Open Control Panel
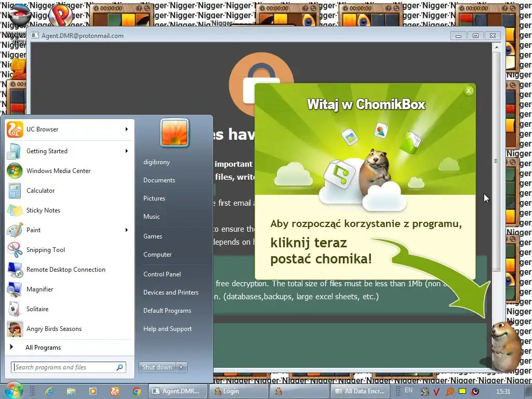 point(162,274)
